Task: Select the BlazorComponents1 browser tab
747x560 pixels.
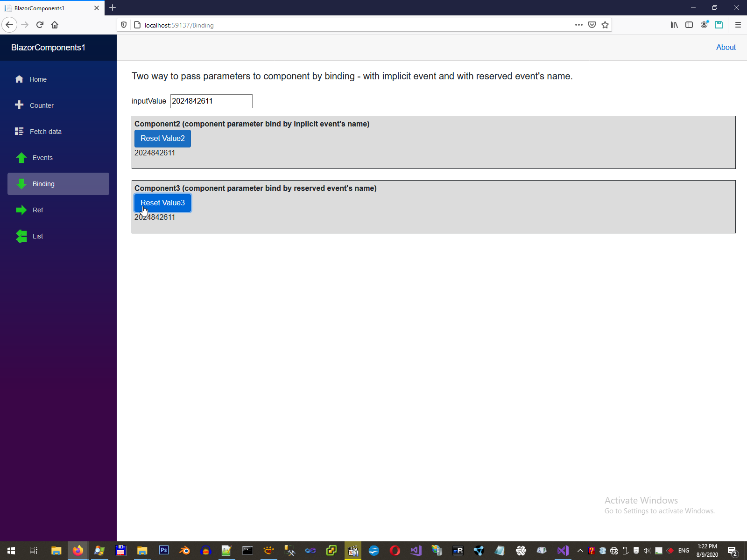Action: pos(52,8)
